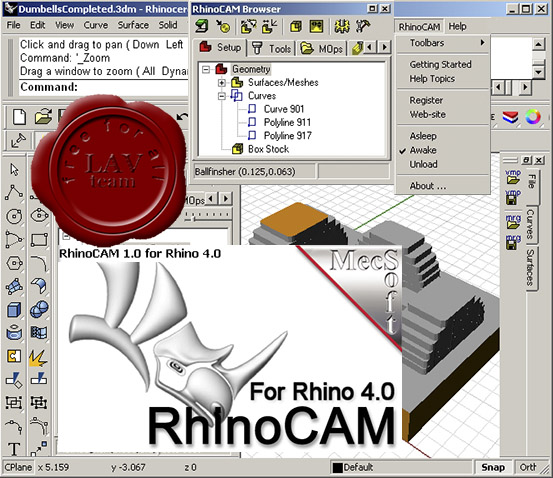Screen dimensions: 553x478
Task: Select the Rectangle tool
Action: 39,240
